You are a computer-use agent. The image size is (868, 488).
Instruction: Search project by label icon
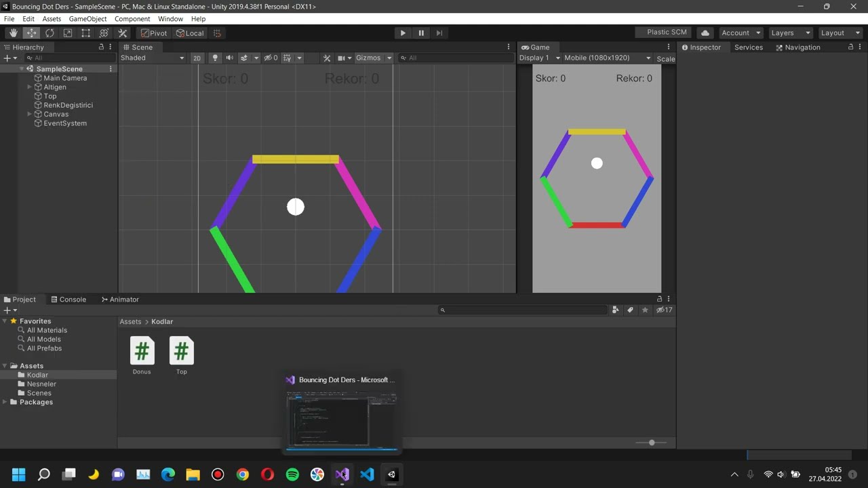[630, 310]
